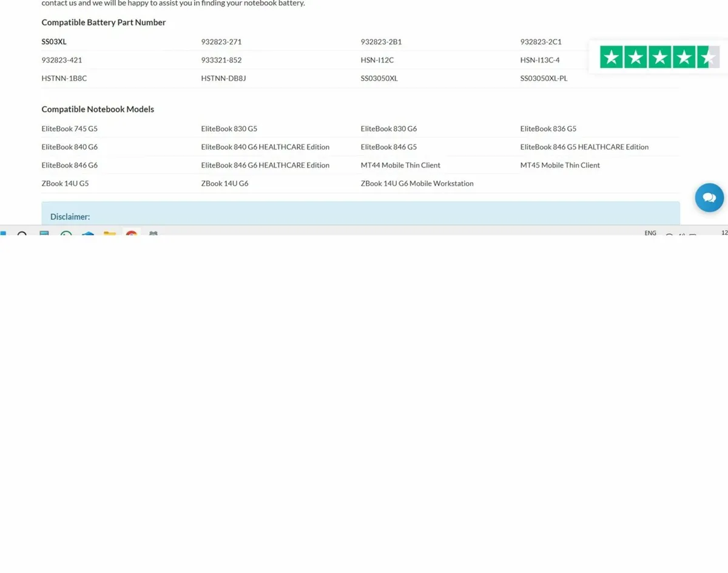This screenshot has height=573, width=728.
Task: Click the ZBook 14U G5 model
Action: tap(65, 183)
